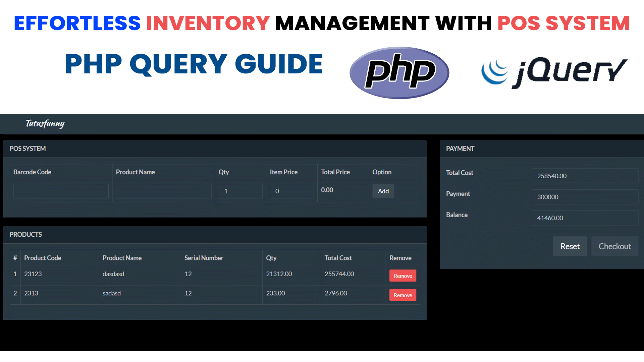
Task: Remove product sadasd from the cart
Action: click(402, 295)
